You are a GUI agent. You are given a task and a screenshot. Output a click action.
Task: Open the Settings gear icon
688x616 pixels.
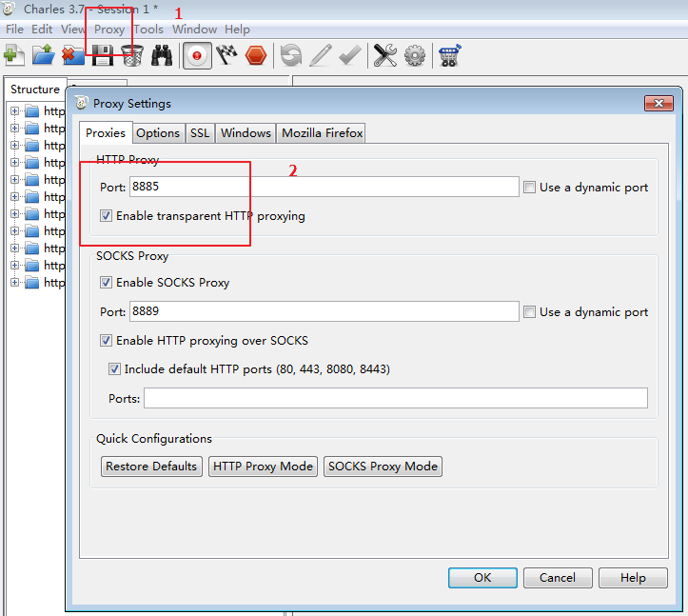[415, 56]
